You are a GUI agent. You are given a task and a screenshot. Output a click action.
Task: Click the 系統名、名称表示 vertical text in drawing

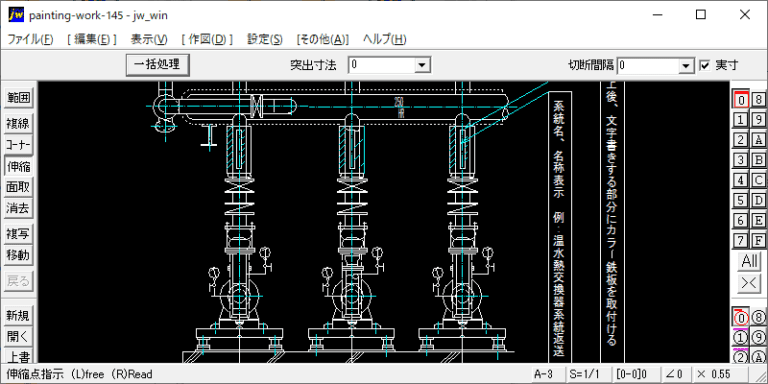click(x=558, y=148)
